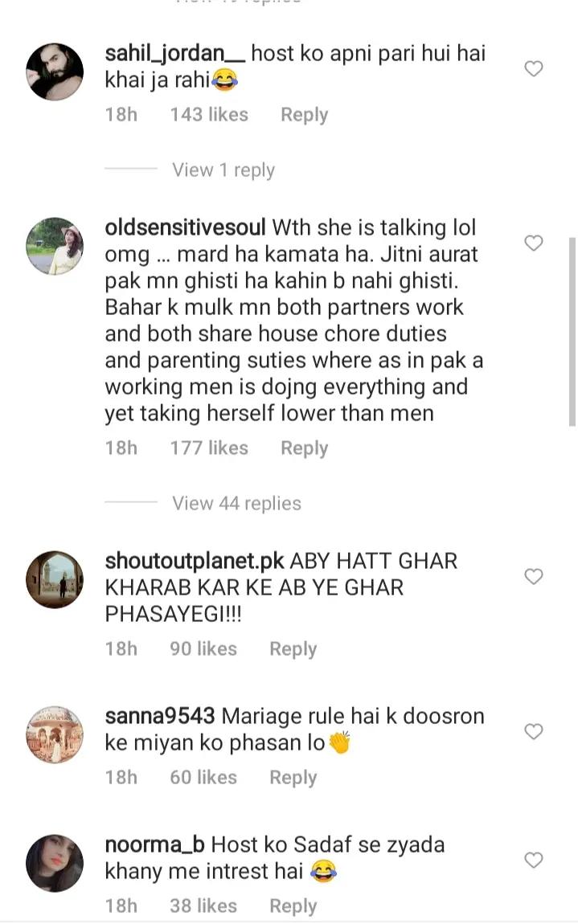This screenshot has width=578, height=924.
Task: Tap heart on shoutoutplanet.pk's comment
Action: (534, 576)
